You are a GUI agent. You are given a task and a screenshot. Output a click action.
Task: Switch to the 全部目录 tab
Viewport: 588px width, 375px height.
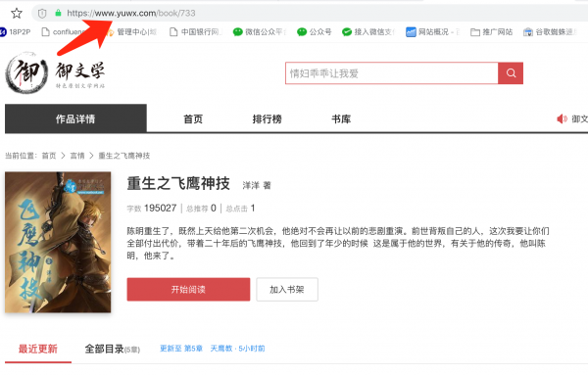coord(112,350)
